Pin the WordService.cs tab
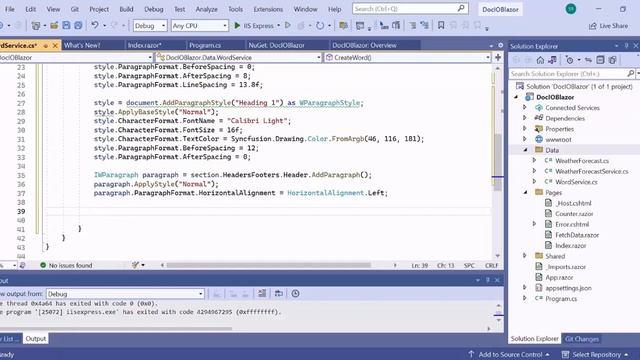The height and width of the screenshot is (360, 640). (45, 45)
